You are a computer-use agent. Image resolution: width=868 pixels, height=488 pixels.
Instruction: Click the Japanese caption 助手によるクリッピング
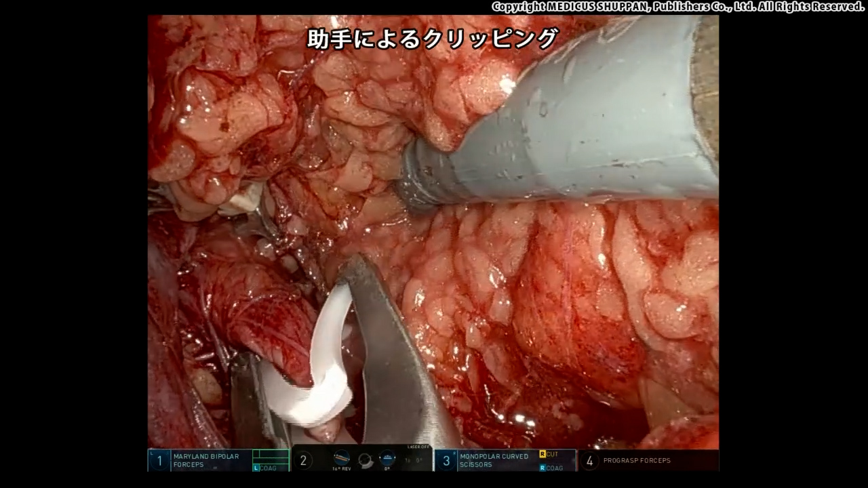tap(433, 39)
